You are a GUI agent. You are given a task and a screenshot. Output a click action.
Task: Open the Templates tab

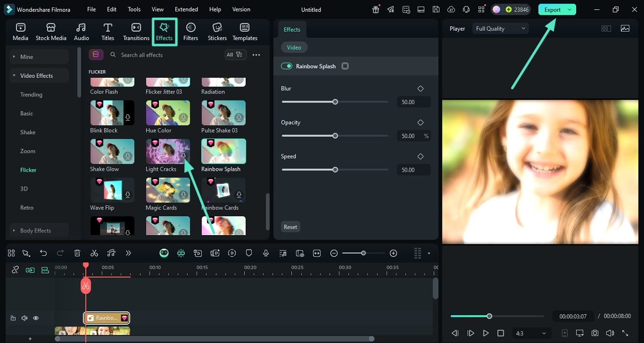coord(245,32)
